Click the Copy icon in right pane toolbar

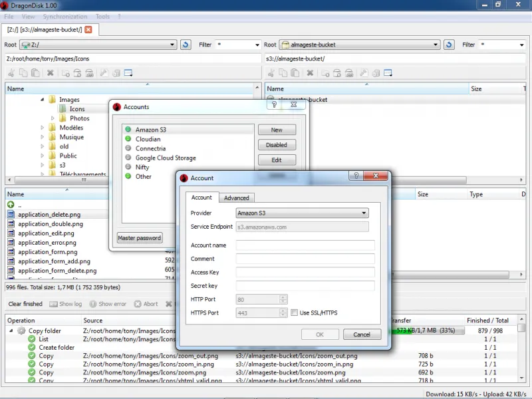coord(283,73)
